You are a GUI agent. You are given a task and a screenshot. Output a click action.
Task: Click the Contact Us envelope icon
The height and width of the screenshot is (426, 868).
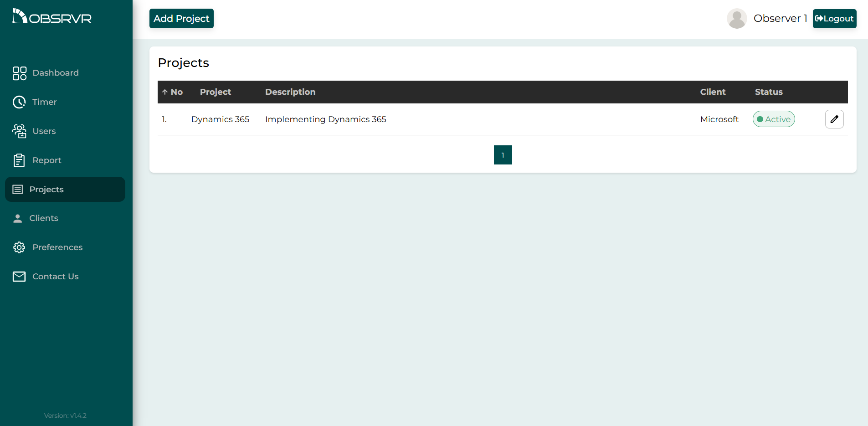(x=19, y=277)
